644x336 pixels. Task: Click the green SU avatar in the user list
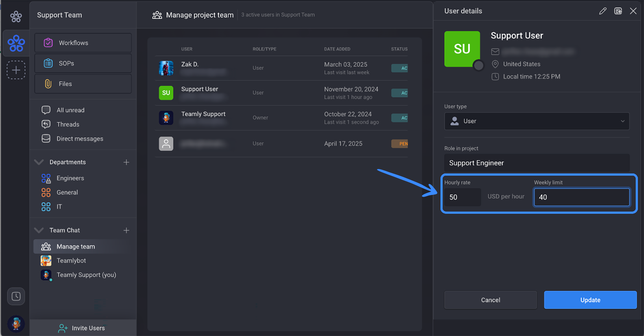click(166, 93)
